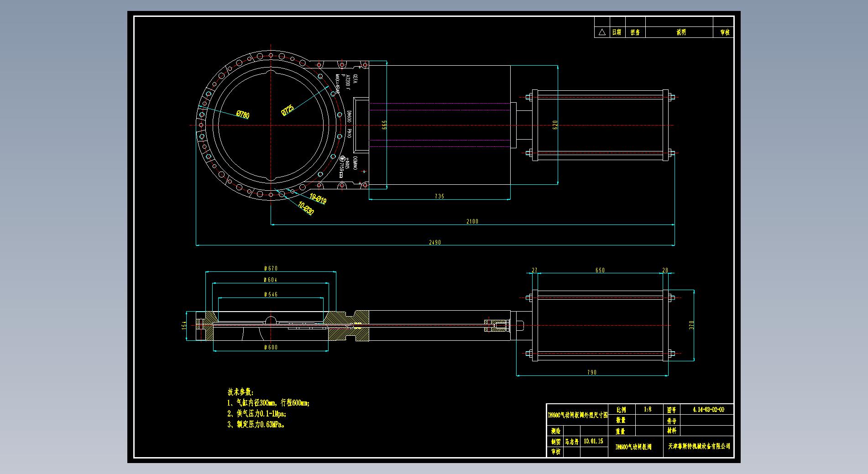Select the 650 cylinder length dimension
Image resolution: width=868 pixels, height=474 pixels.
[600, 270]
